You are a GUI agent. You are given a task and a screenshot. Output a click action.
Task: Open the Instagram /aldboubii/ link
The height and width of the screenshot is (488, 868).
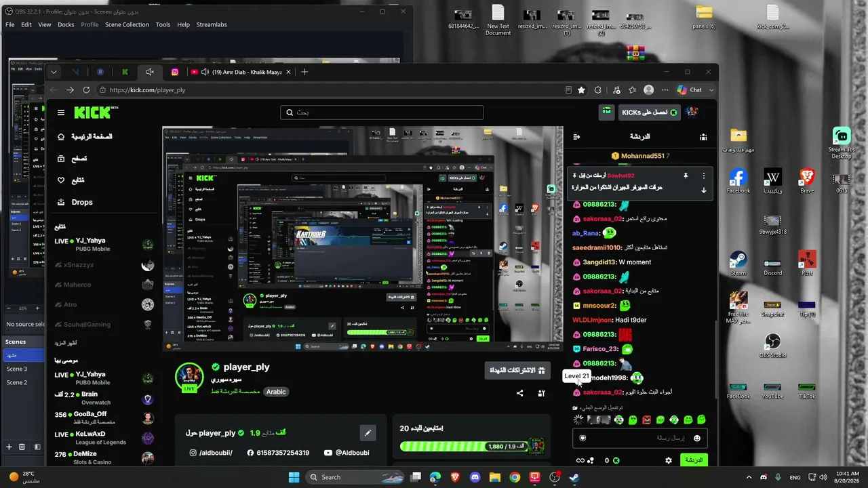point(211,453)
